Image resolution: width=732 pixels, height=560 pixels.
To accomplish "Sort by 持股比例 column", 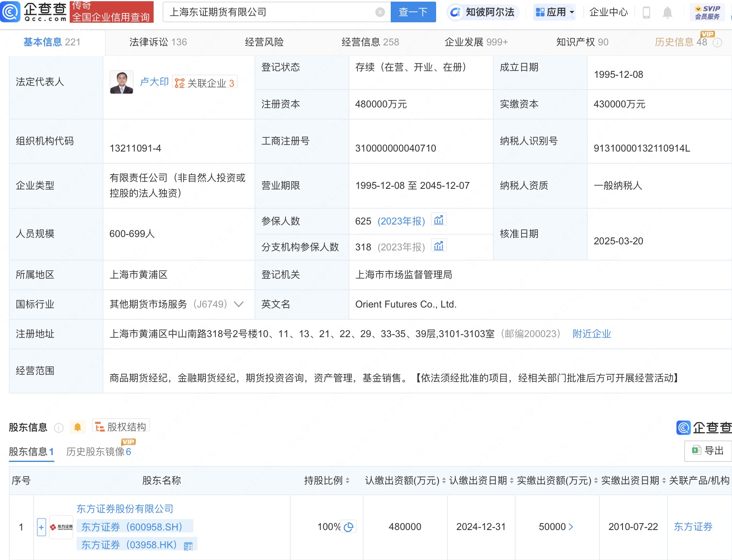I will (347, 481).
